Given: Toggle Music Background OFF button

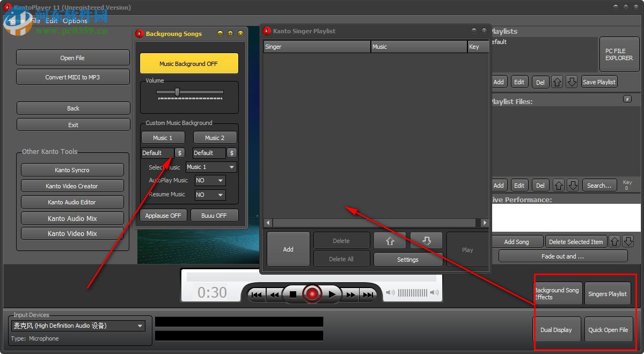Looking at the screenshot, I should [x=189, y=63].
